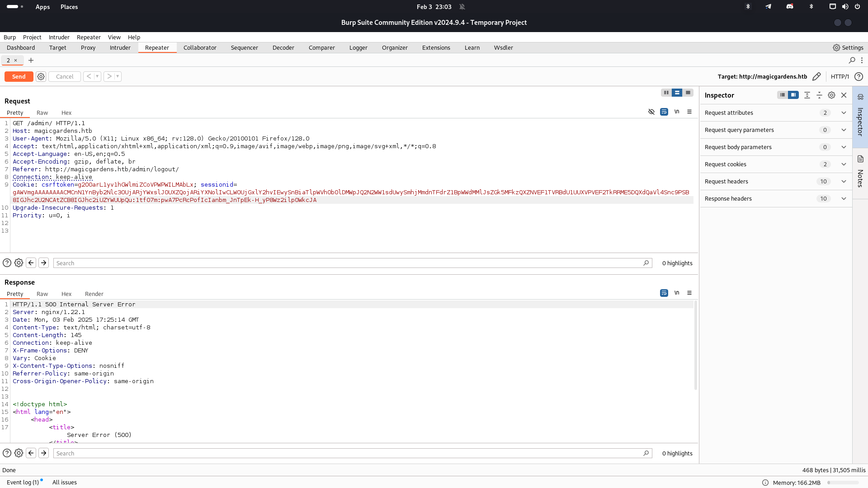Viewport: 868px width, 488px height.
Task: Edit the target with the pencil icon
Action: 816,76
